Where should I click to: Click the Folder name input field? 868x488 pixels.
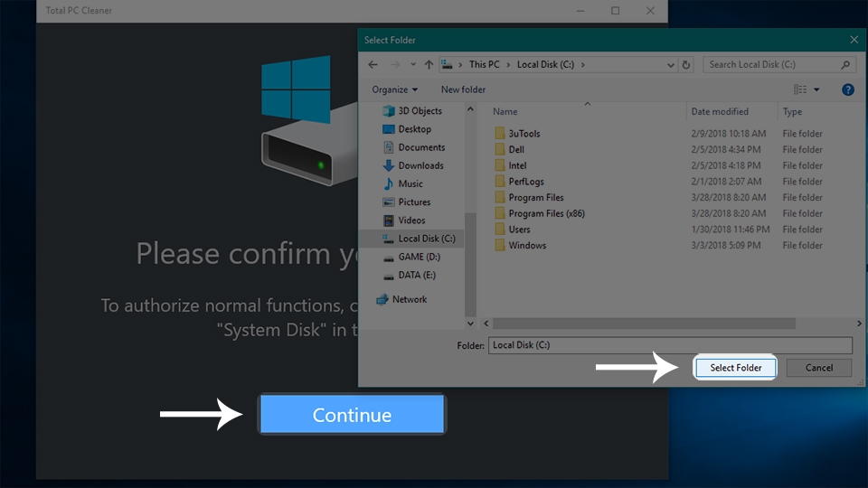670,345
